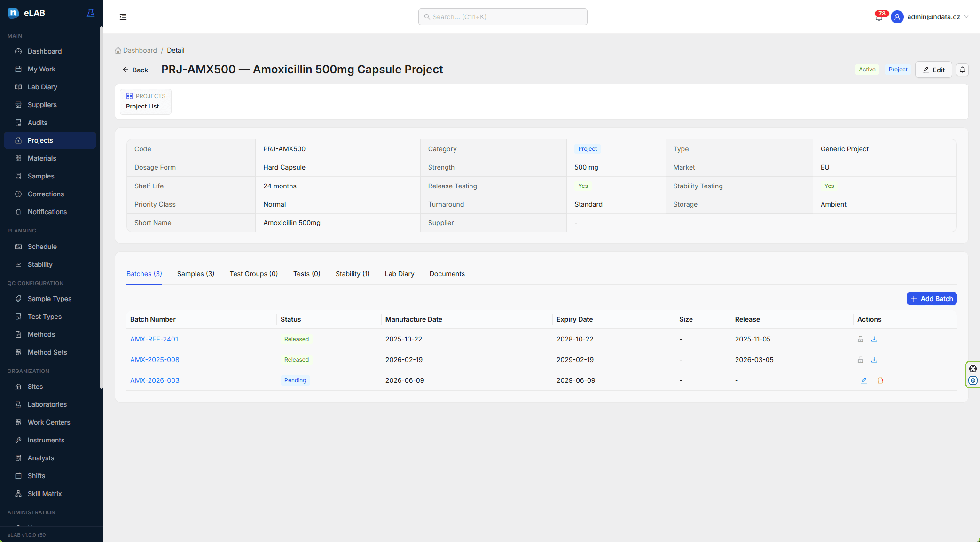Image resolution: width=980 pixels, height=542 pixels.
Task: Open Test Types in the sidebar
Action: [x=50, y=317]
